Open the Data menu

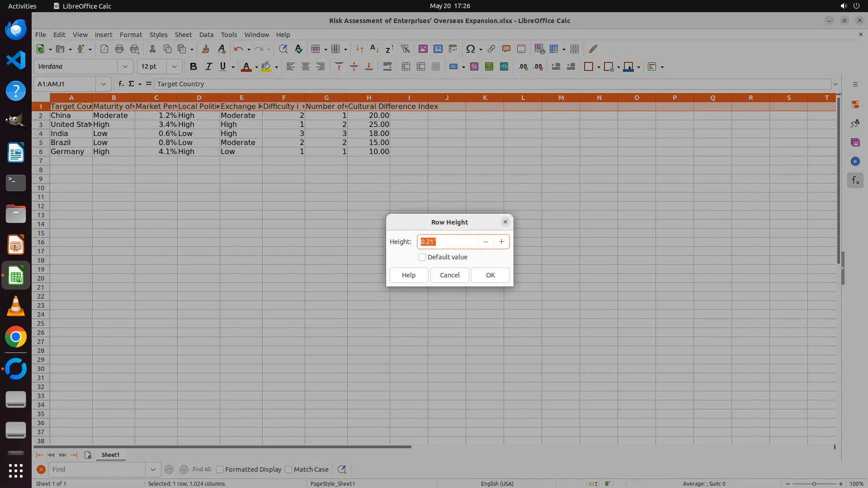(x=206, y=35)
